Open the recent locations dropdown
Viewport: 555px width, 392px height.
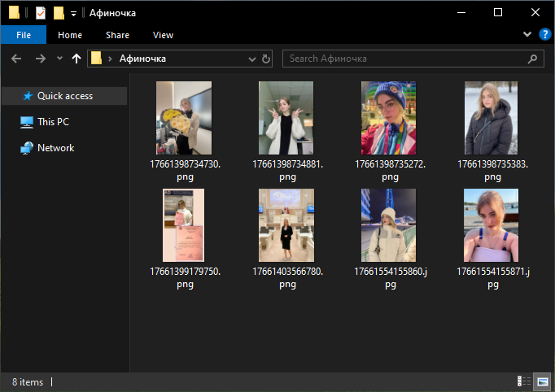tap(59, 58)
